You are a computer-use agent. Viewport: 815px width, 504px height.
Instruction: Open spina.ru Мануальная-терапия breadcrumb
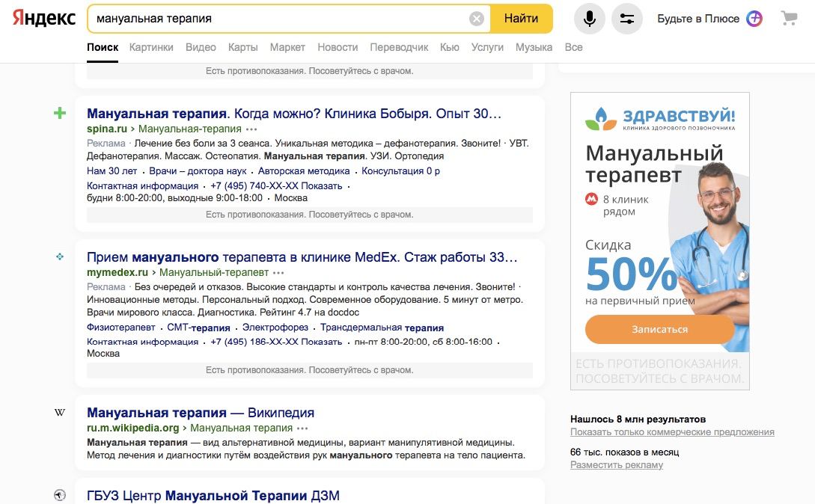click(189, 129)
